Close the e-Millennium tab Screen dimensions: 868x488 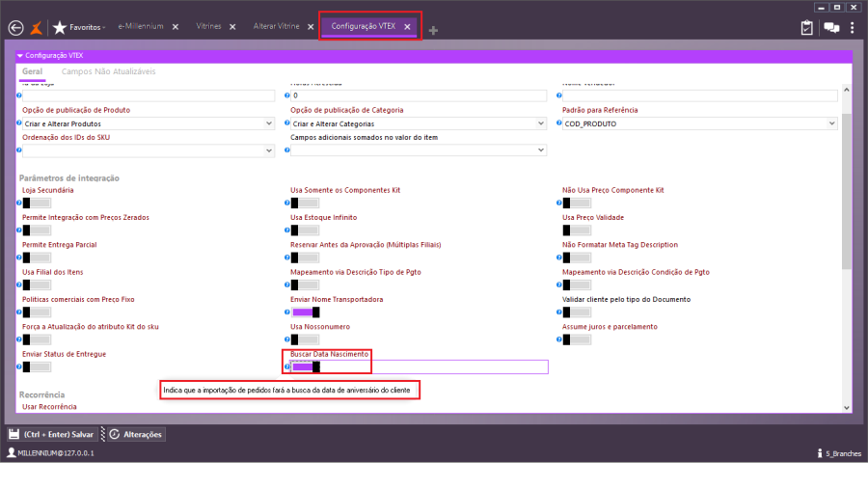point(176,27)
